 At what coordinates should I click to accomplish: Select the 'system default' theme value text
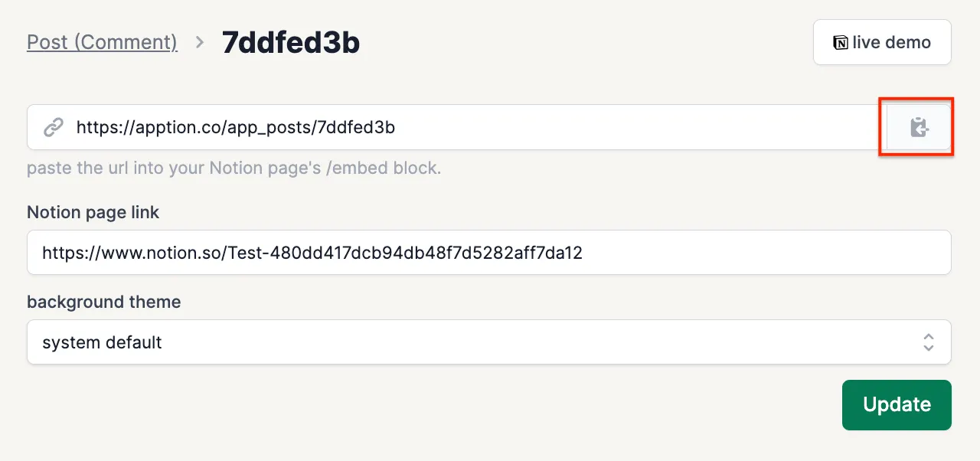[x=102, y=342]
